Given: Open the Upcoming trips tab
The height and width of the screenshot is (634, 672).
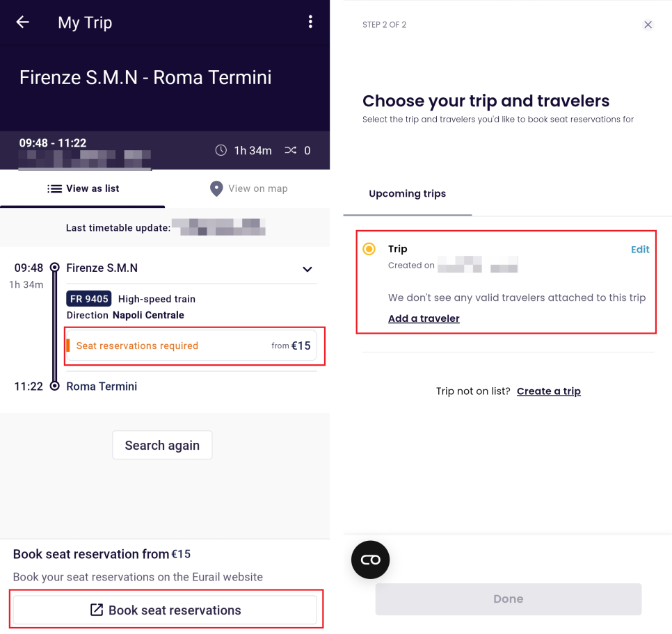Looking at the screenshot, I should click(407, 194).
